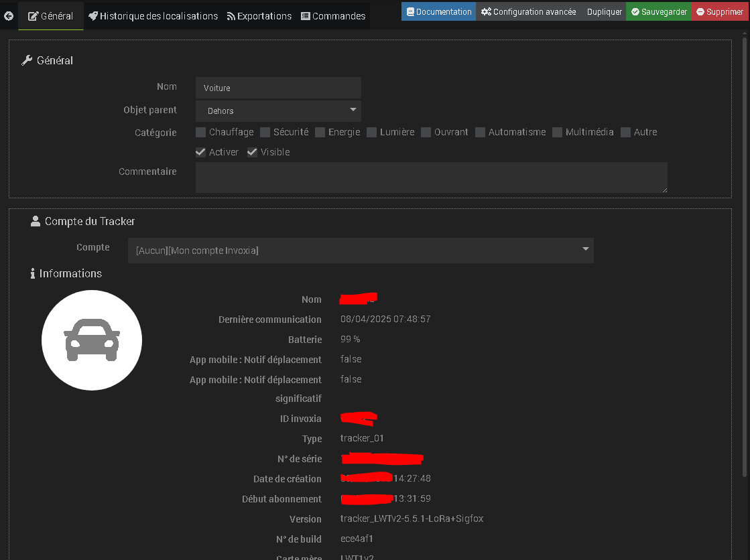This screenshot has width=750, height=560.
Task: Click the Dernière communication label
Action: click(x=269, y=320)
